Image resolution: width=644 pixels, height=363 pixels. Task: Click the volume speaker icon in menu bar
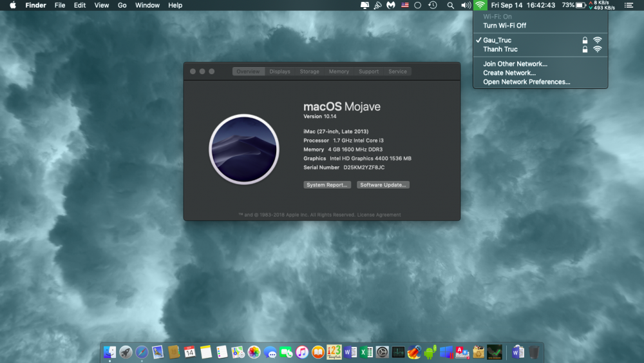[x=466, y=5]
